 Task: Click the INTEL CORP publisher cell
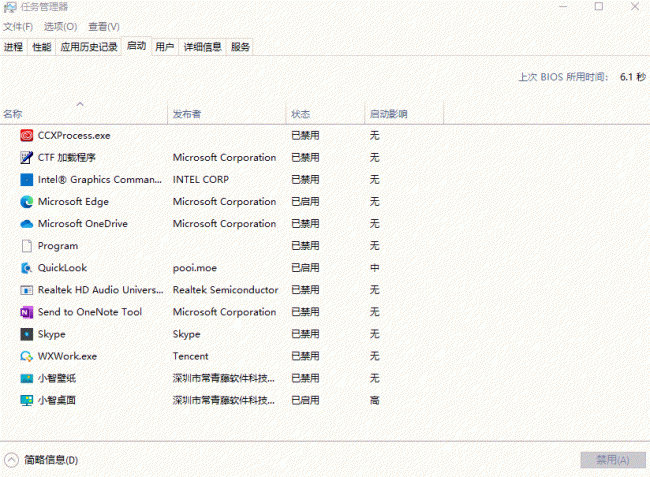point(201,179)
